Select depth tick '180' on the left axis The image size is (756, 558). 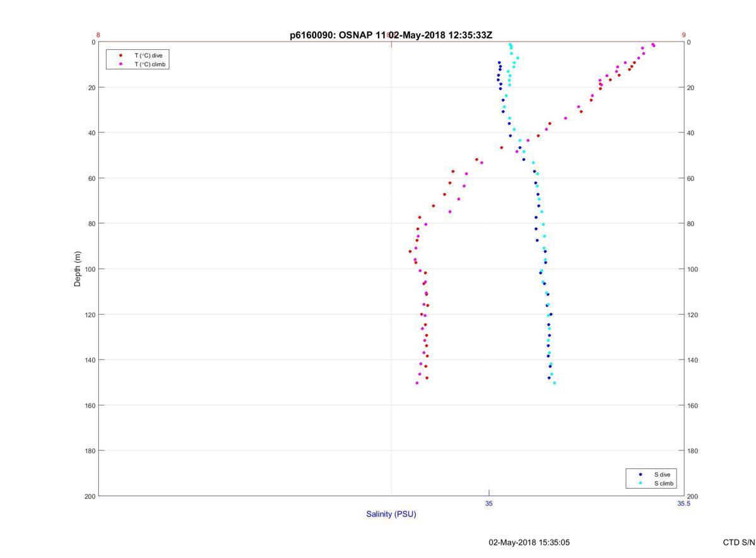click(89, 451)
